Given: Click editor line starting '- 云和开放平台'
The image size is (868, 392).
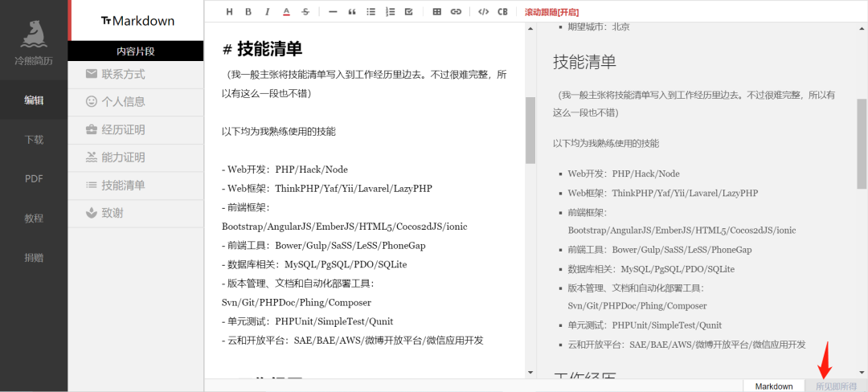Looking at the screenshot, I should pyautogui.click(x=353, y=340).
